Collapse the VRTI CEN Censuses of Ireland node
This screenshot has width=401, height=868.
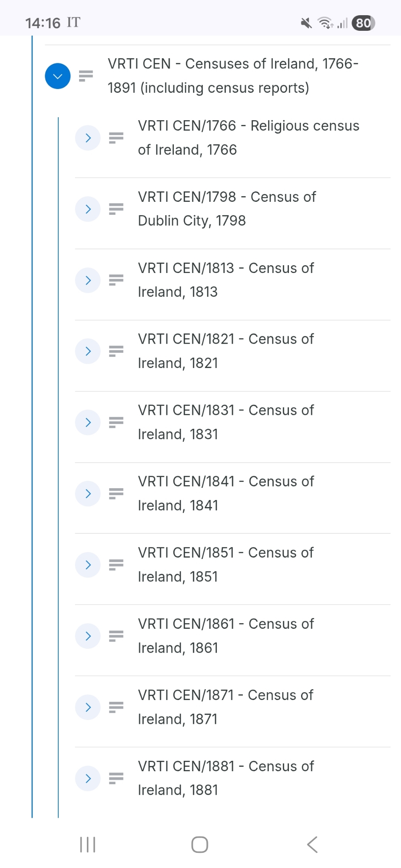57,76
